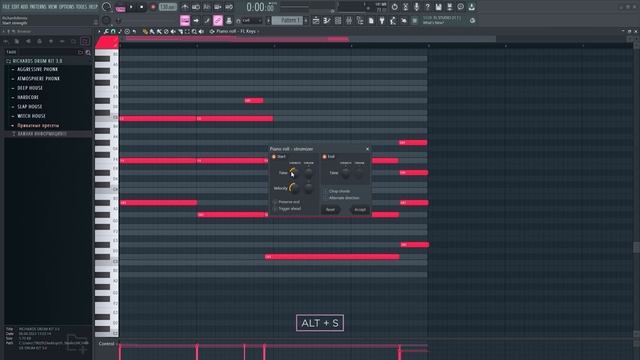The image size is (640, 360).
Task: Open the Pattern 1 selector
Action: (x=287, y=20)
